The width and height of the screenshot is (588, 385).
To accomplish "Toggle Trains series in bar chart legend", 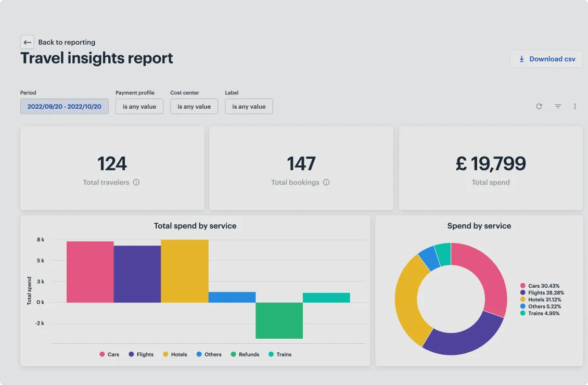I will point(280,354).
